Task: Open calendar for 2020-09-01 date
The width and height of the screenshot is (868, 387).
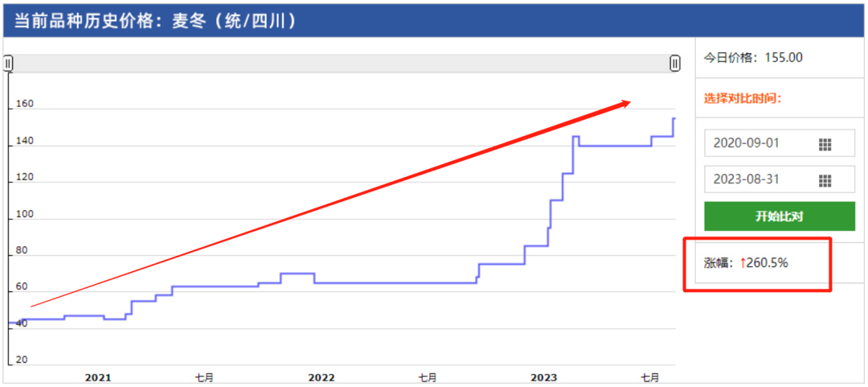Action: tap(825, 145)
